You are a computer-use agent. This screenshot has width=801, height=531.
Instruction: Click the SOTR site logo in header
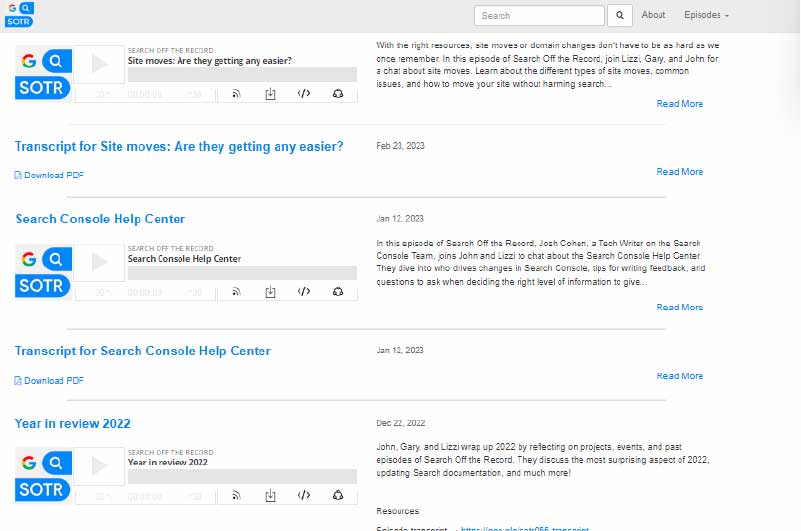click(x=19, y=14)
